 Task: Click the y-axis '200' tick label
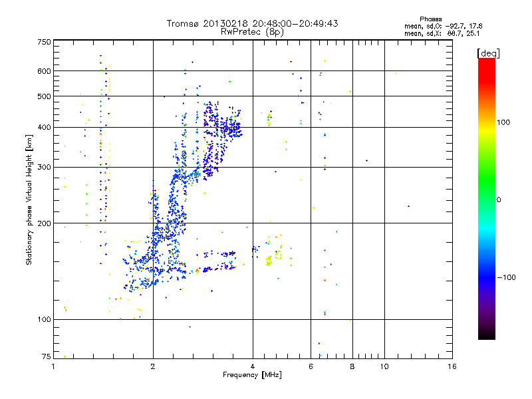pyautogui.click(x=44, y=223)
